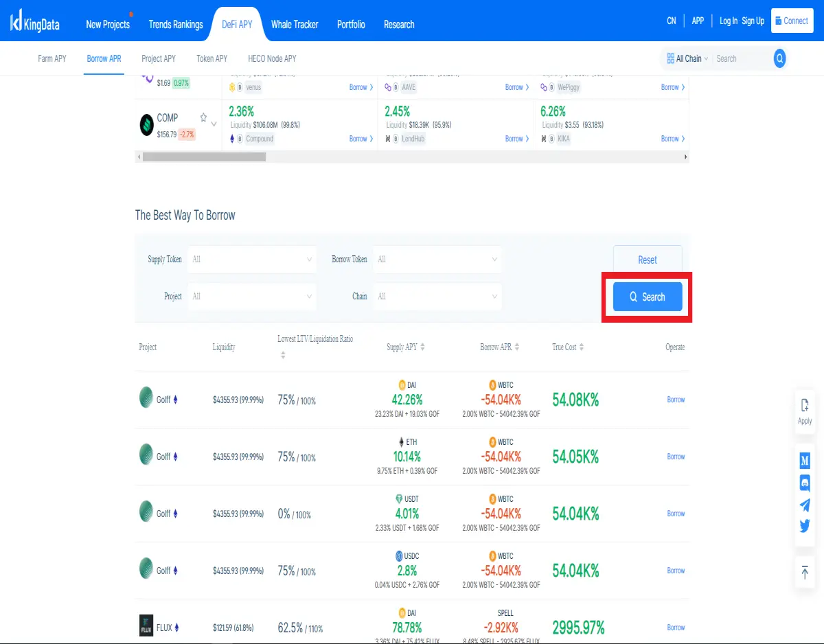Screen dimensions: 824x644
Task: Switch language to CN
Action: click(672, 21)
